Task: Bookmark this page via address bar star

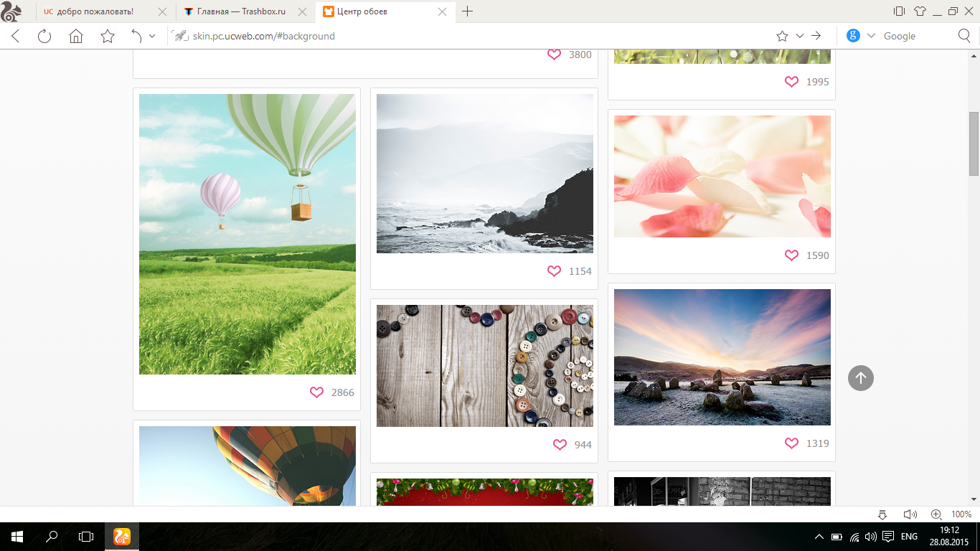Action: click(x=782, y=36)
